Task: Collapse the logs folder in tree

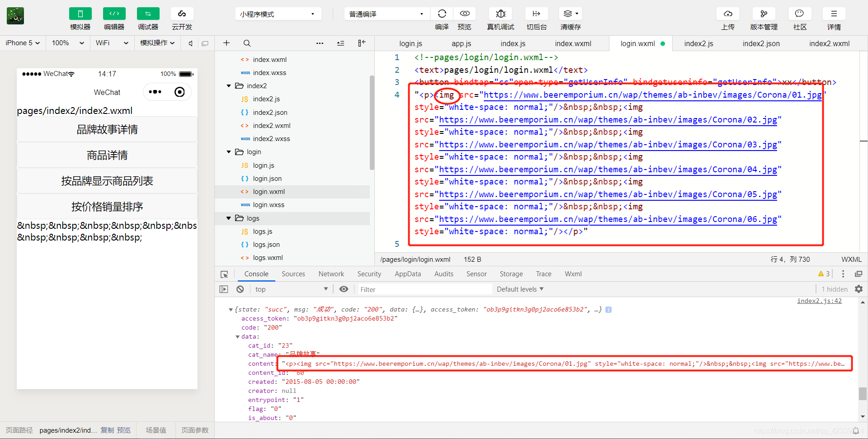Action: pyautogui.click(x=229, y=218)
